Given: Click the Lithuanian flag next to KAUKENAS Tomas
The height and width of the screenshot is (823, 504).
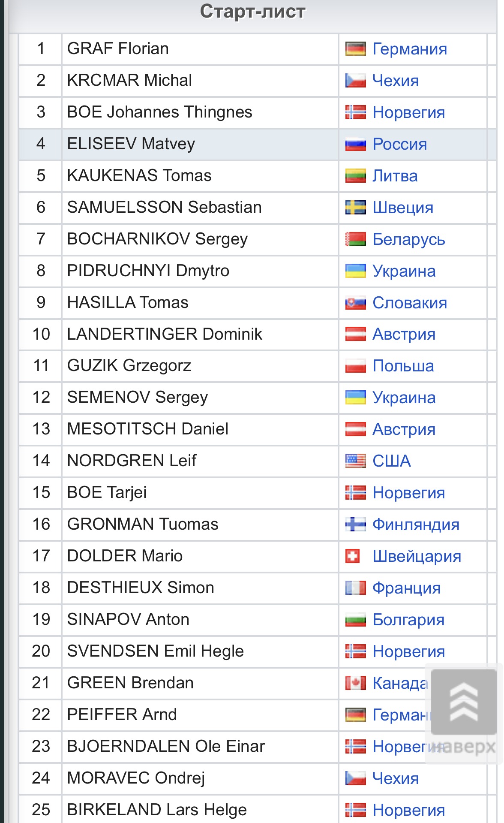Looking at the screenshot, I should pyautogui.click(x=355, y=176).
